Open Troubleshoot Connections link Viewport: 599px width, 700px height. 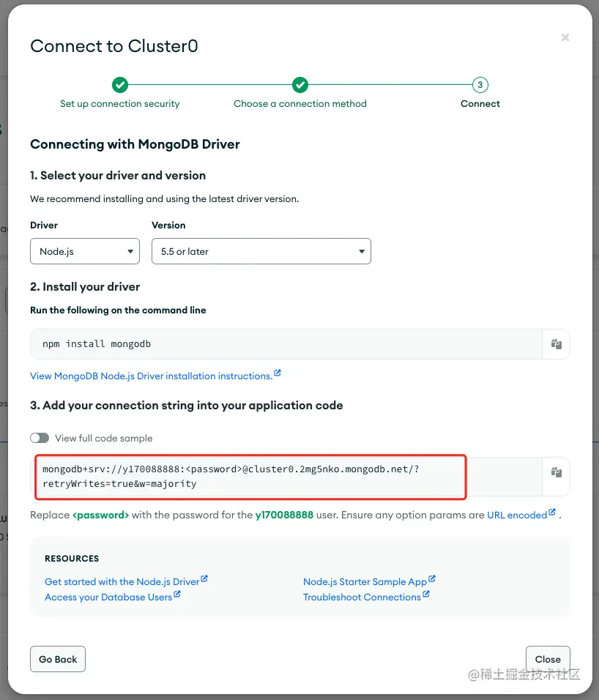pos(362,597)
